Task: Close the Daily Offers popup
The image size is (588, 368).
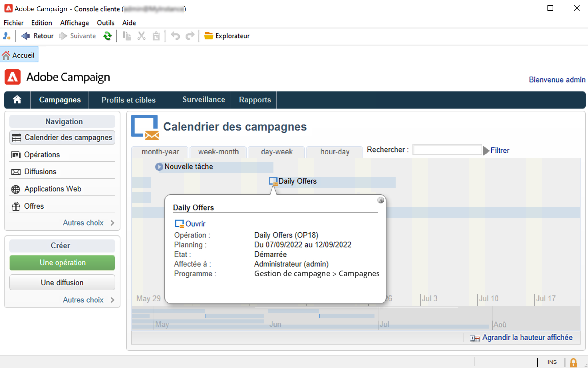Action: click(x=380, y=200)
